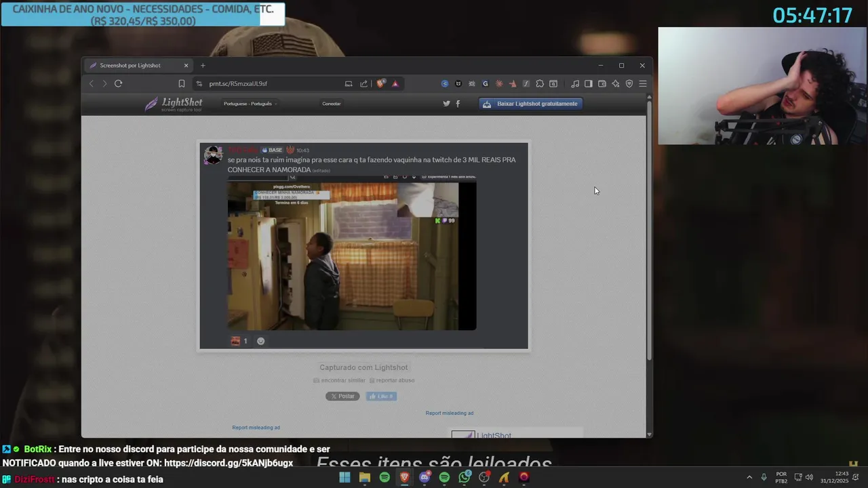Click encontrar similar link
This screenshot has width=868, height=488.
point(339,380)
